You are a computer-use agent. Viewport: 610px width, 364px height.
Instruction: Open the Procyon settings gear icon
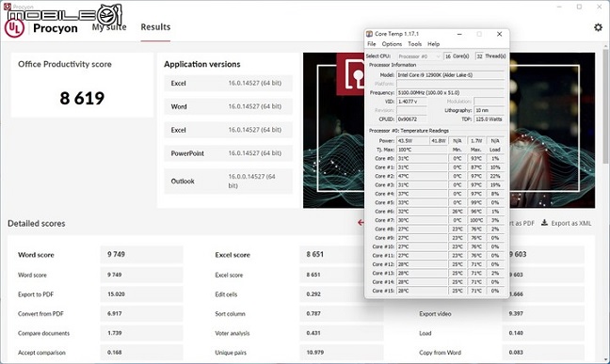pyautogui.click(x=598, y=27)
